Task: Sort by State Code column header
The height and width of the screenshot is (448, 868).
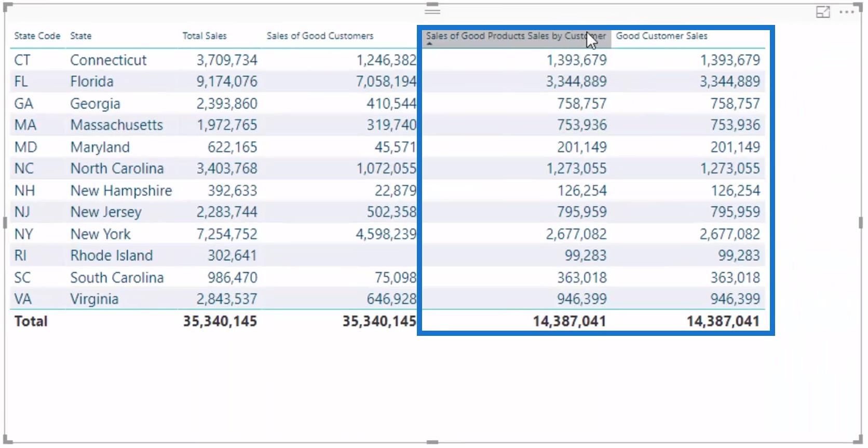Action: pyautogui.click(x=37, y=36)
